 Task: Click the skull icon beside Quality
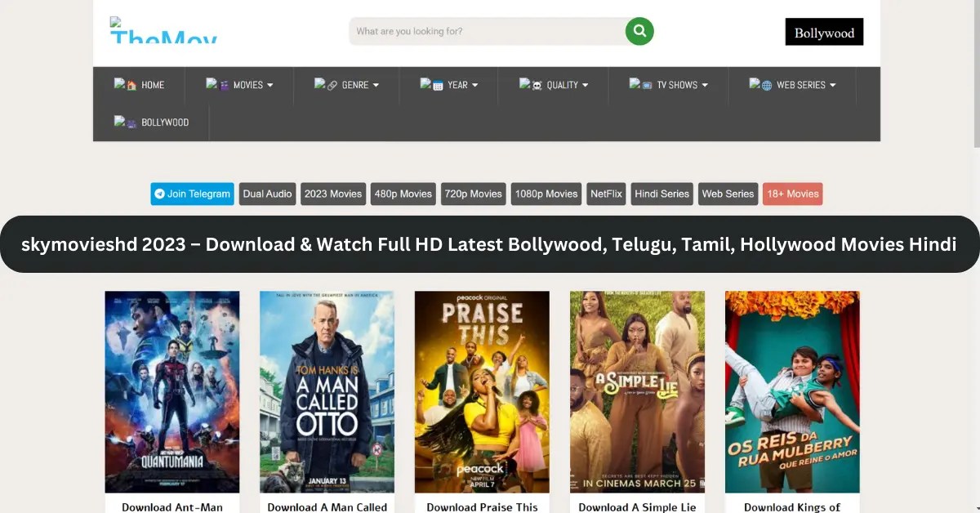535,85
